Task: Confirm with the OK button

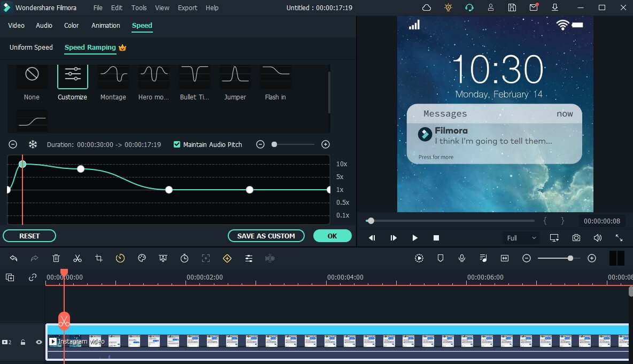Action: 332,236
